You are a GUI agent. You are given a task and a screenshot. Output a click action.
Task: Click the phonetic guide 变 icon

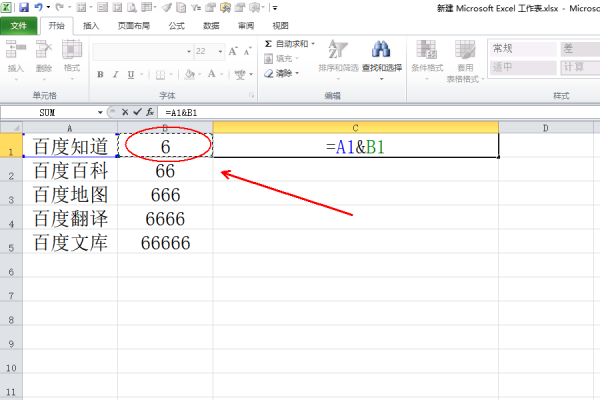[240, 75]
